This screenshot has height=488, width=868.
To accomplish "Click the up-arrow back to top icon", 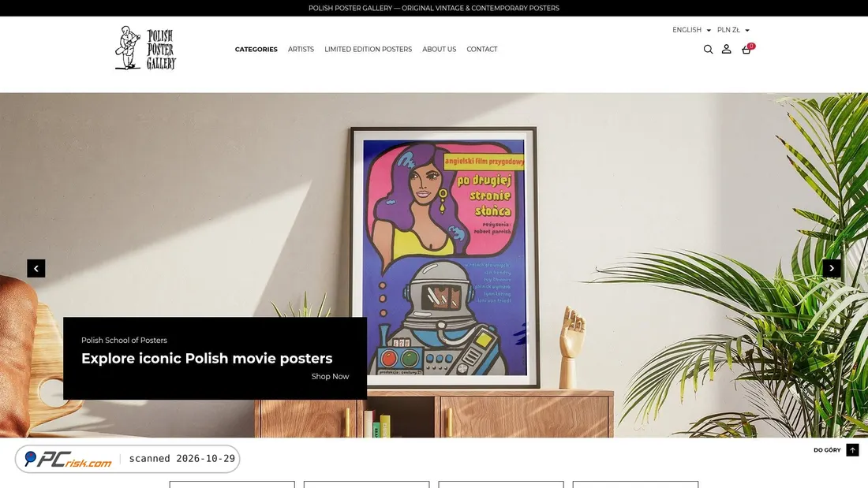I will [x=852, y=450].
